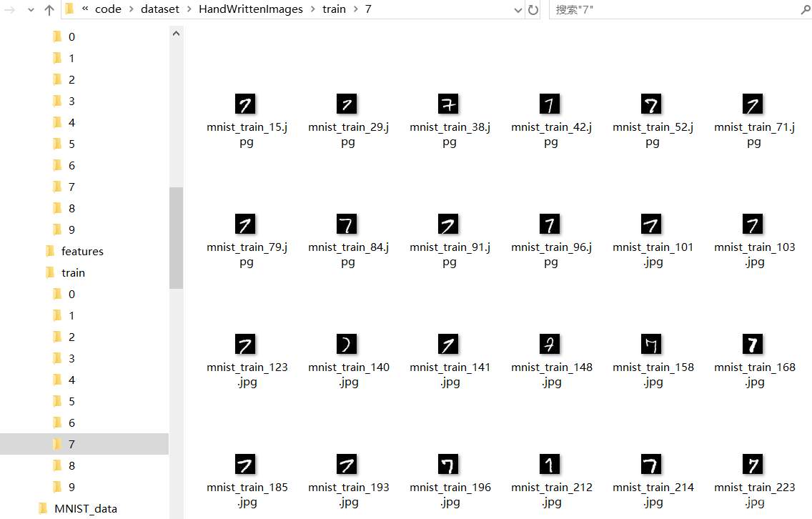Image resolution: width=812 pixels, height=519 pixels.
Task: Select mnist_train_103.jpg thumbnail
Action: (x=753, y=224)
